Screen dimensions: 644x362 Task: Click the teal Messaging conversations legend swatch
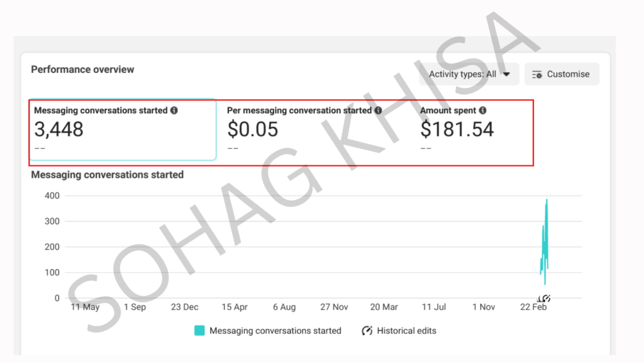coord(199,331)
